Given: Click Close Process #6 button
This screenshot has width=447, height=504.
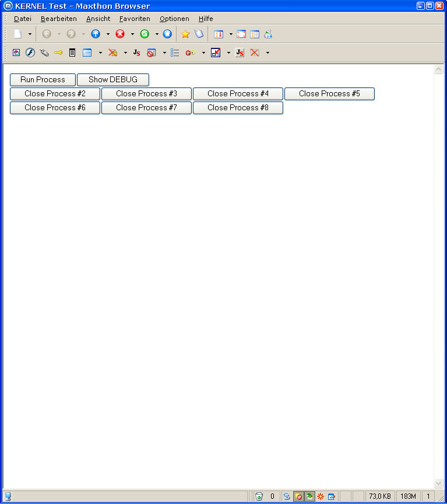Looking at the screenshot, I should [55, 108].
